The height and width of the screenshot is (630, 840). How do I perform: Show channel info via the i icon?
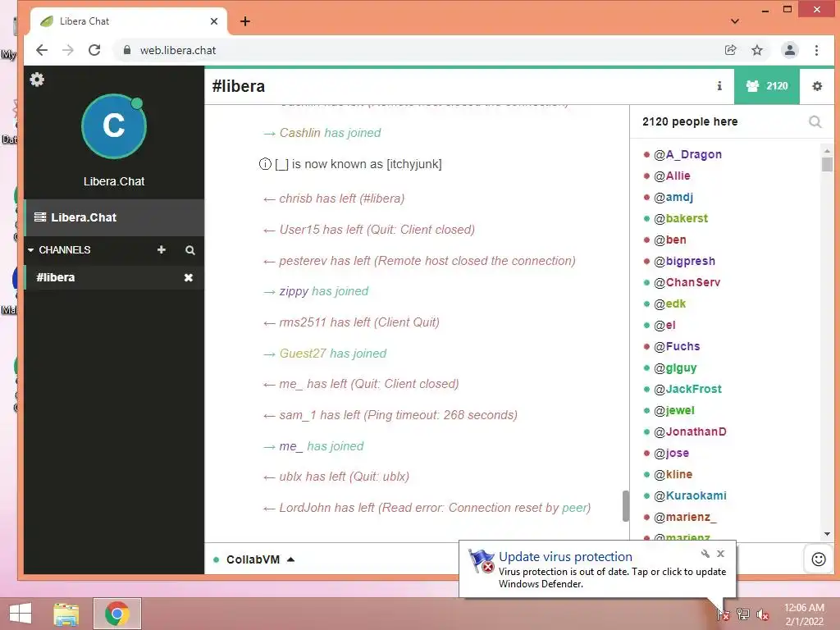pos(719,85)
